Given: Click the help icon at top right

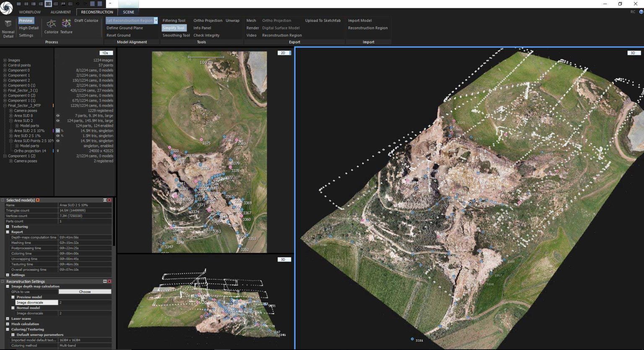Looking at the screenshot, I should pyautogui.click(x=641, y=12).
